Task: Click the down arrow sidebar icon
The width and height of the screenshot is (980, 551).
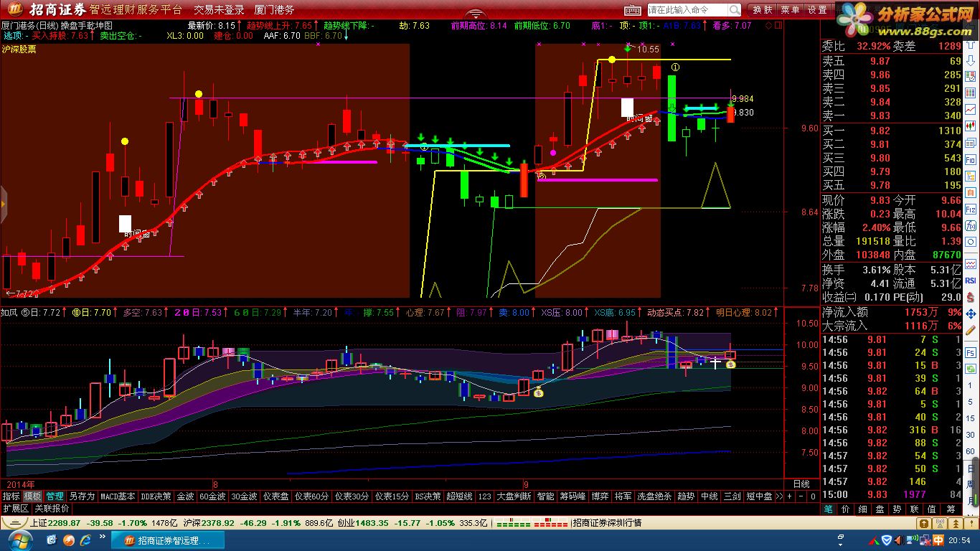Action: click(x=971, y=62)
